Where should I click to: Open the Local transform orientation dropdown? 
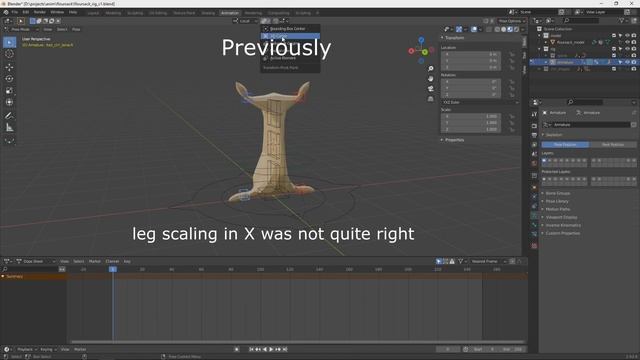(x=245, y=21)
